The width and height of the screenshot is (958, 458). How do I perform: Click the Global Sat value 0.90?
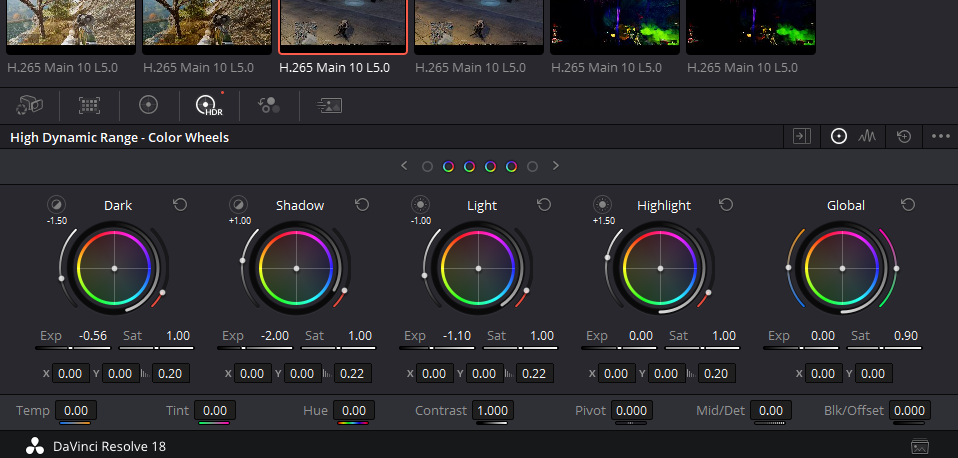click(906, 335)
